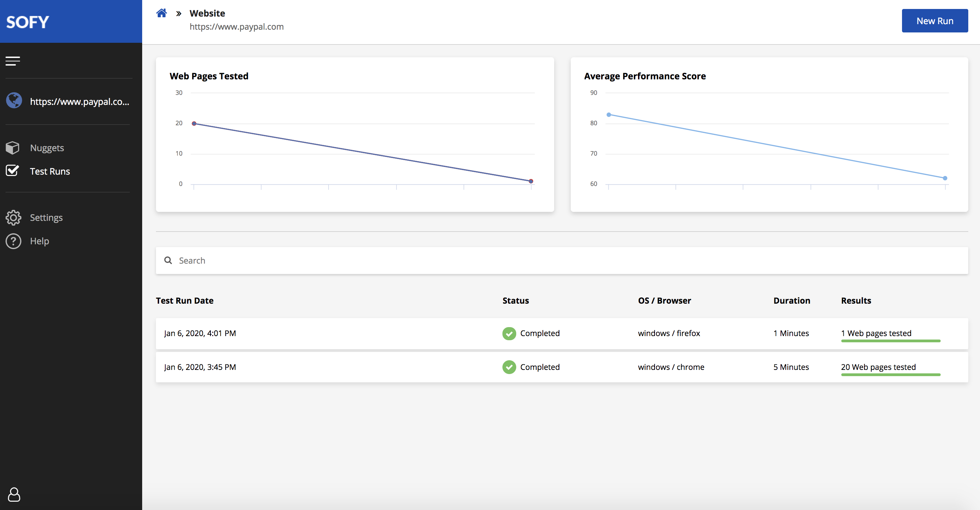This screenshot has width=980, height=510.
Task: Open the Nuggets menu item
Action: coord(47,148)
